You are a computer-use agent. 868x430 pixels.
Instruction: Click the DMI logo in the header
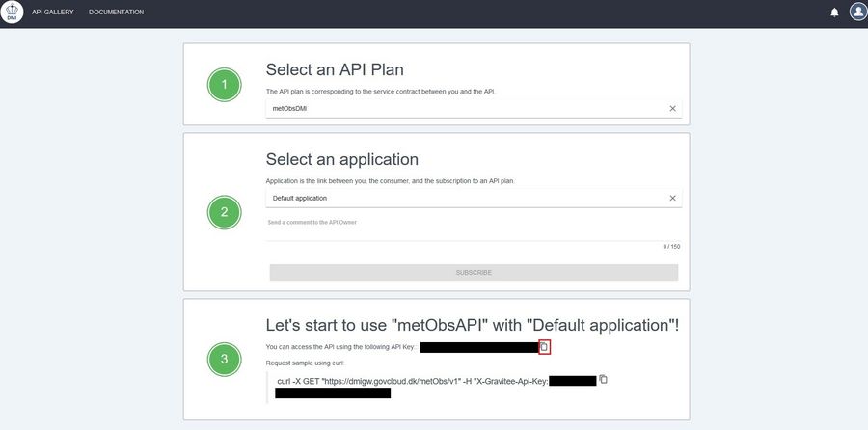pos(13,13)
